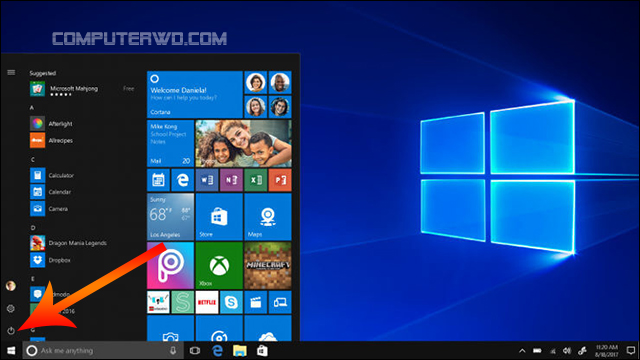This screenshot has width=640, height=360.
Task: Launch the Minecraft tile
Action: pyautogui.click(x=268, y=266)
